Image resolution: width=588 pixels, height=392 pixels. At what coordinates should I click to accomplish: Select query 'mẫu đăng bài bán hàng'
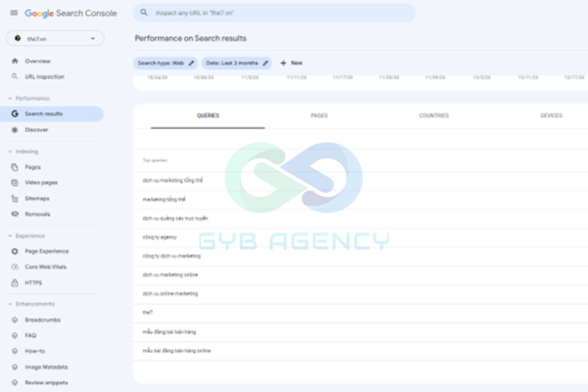169,332
